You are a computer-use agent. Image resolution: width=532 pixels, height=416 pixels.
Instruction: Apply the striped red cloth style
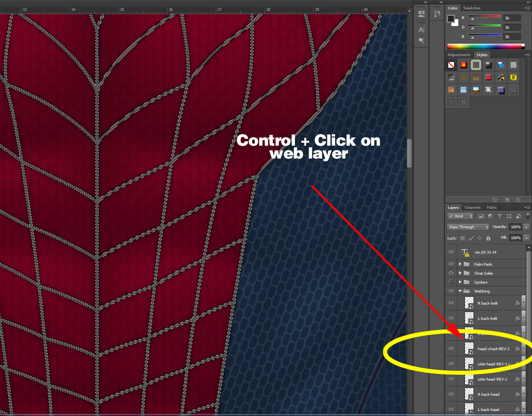pos(488,78)
